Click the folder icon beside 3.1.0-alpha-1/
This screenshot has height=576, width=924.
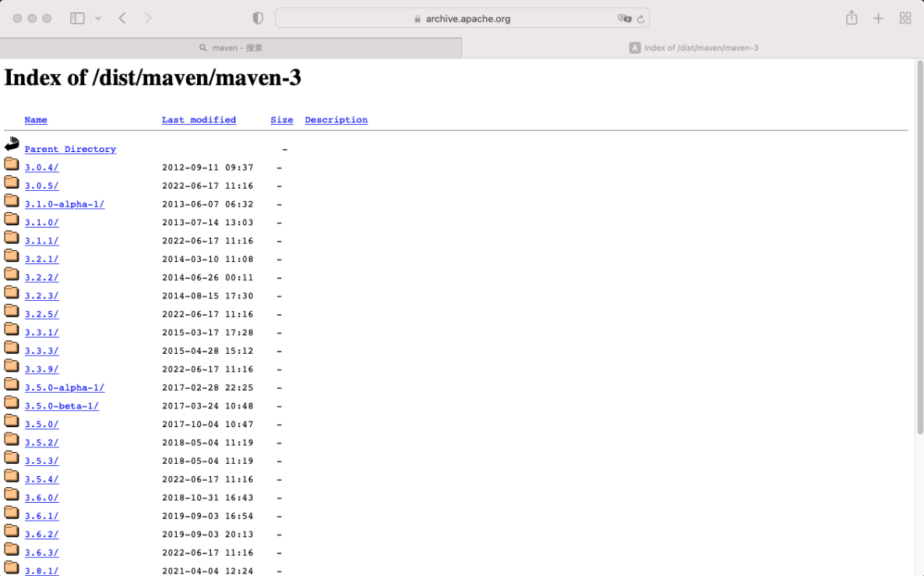(x=11, y=200)
